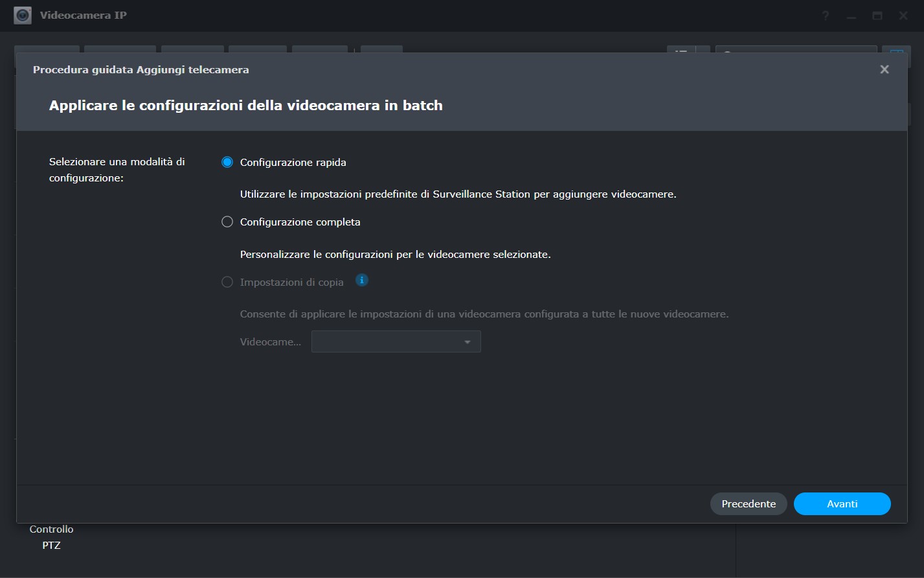Image resolution: width=924 pixels, height=578 pixels.
Task: Click the info icon beside Impostazioni di copia
Action: [362, 281]
